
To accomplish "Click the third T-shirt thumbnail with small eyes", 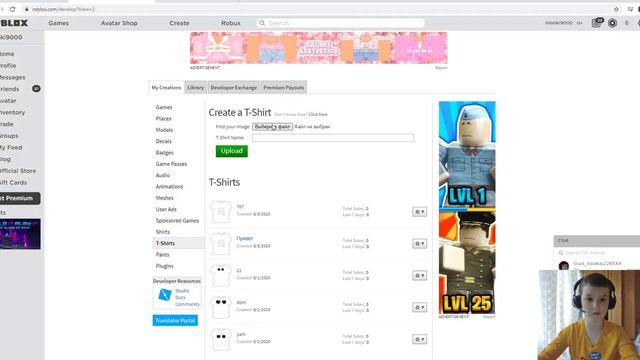I will pos(220,275).
